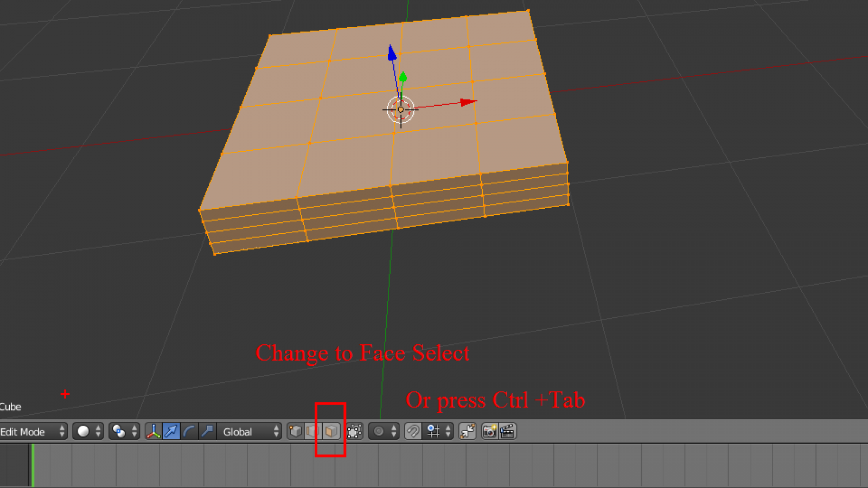Render OpenGL animation clapperboard icon

508,432
